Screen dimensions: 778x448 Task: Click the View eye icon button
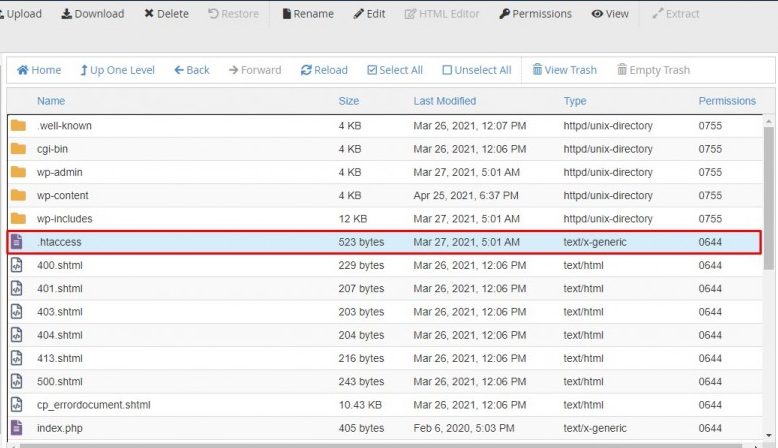coord(610,14)
